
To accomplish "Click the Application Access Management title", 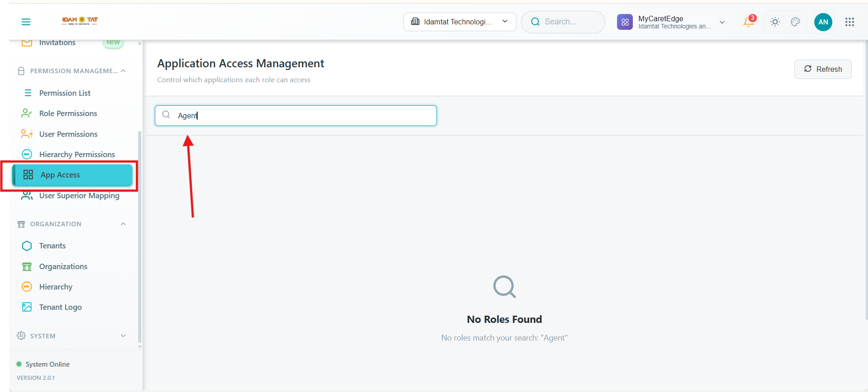I will click(241, 64).
